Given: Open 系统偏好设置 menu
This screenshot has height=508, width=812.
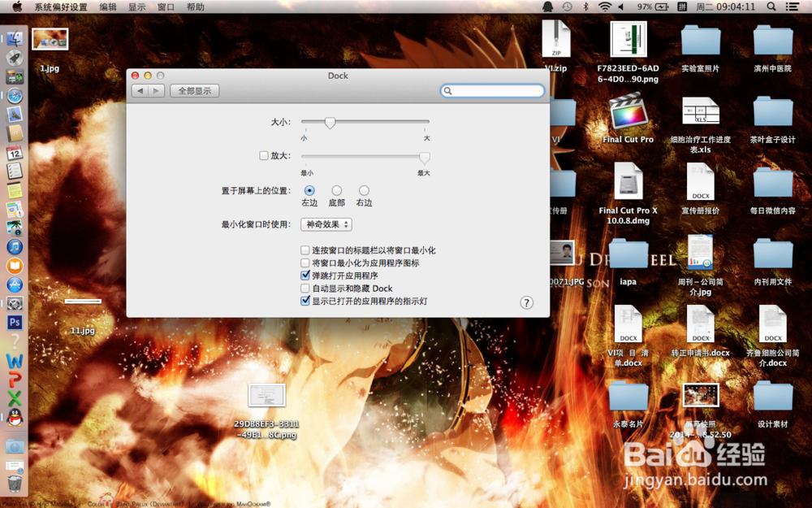Looking at the screenshot, I should click(x=61, y=7).
